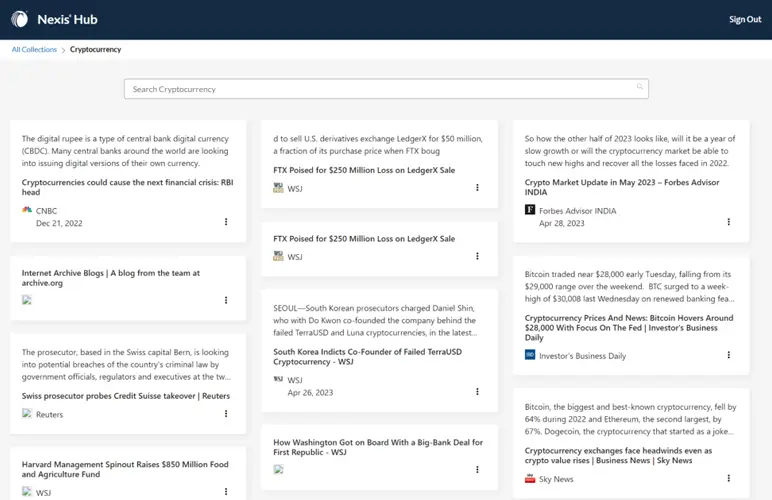The image size is (772, 500).
Task: Open options menu for second FTX LedgerX card
Action: [477, 256]
